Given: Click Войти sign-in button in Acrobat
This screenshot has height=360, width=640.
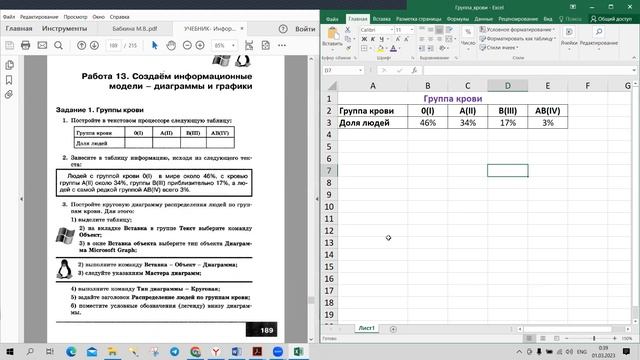Looking at the screenshot, I should (305, 29).
